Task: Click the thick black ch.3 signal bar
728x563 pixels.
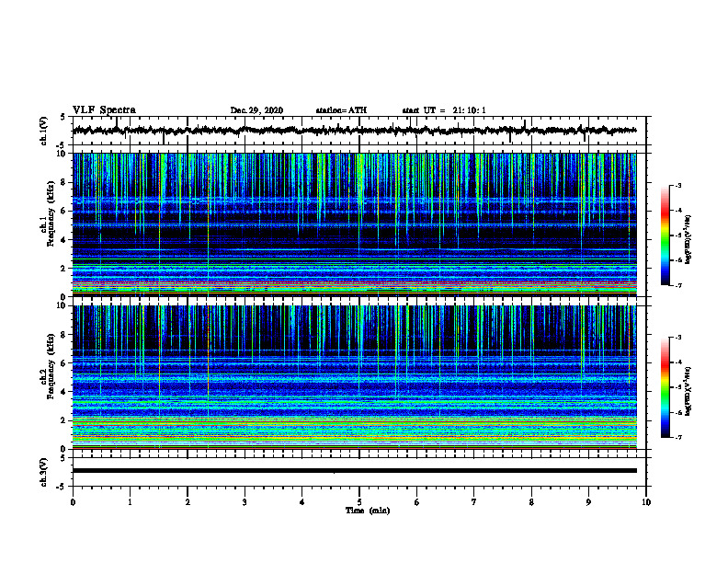Action: click(x=354, y=471)
